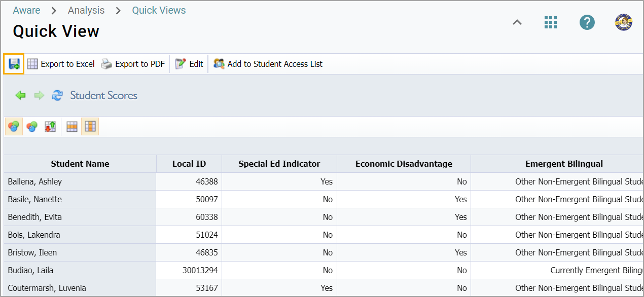Click Export to Excel
The width and height of the screenshot is (644, 297).
point(61,64)
